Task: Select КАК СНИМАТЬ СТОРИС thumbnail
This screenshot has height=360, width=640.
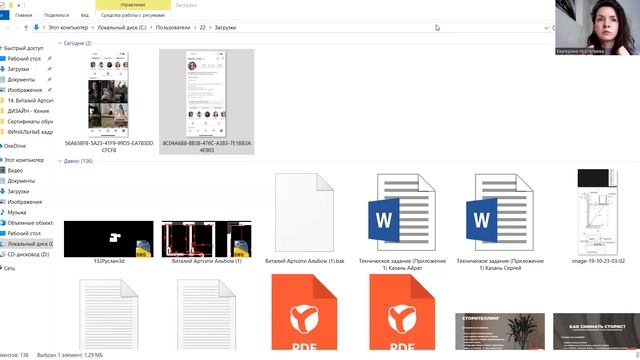Action: point(597,331)
